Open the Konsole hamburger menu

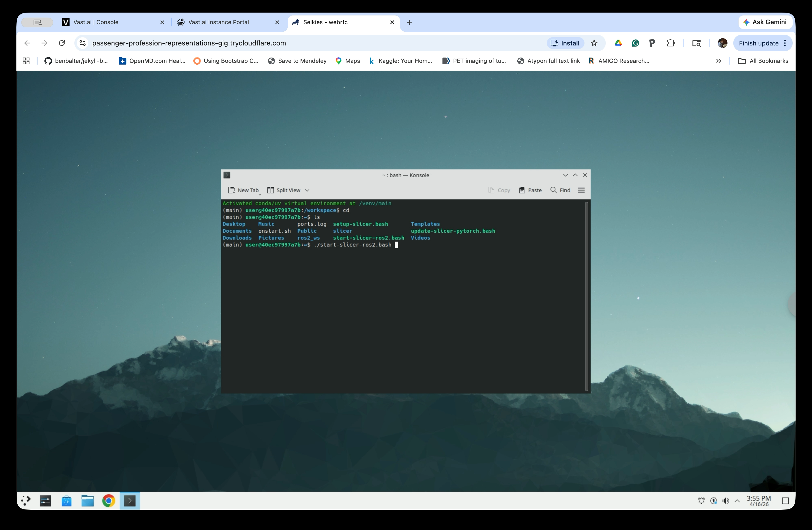[581, 190]
